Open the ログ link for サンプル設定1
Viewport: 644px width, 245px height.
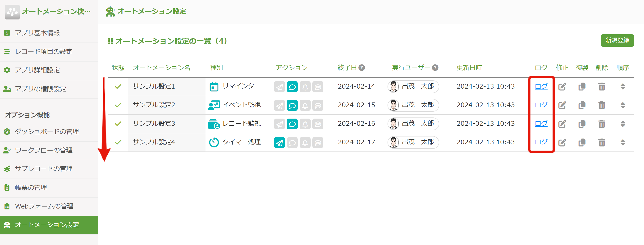(x=541, y=87)
